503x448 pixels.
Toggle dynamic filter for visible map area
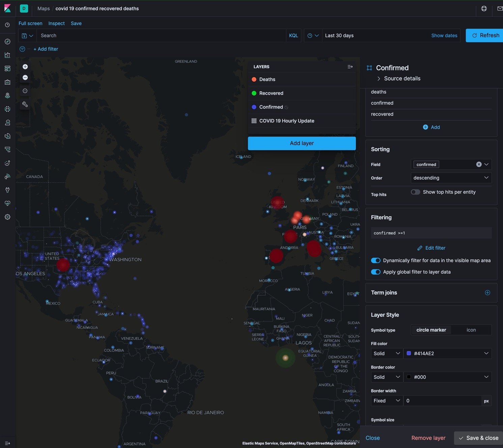[x=375, y=260]
